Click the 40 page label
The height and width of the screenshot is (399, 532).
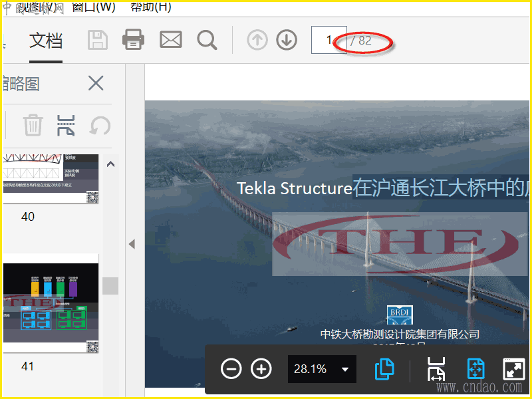[x=28, y=217]
